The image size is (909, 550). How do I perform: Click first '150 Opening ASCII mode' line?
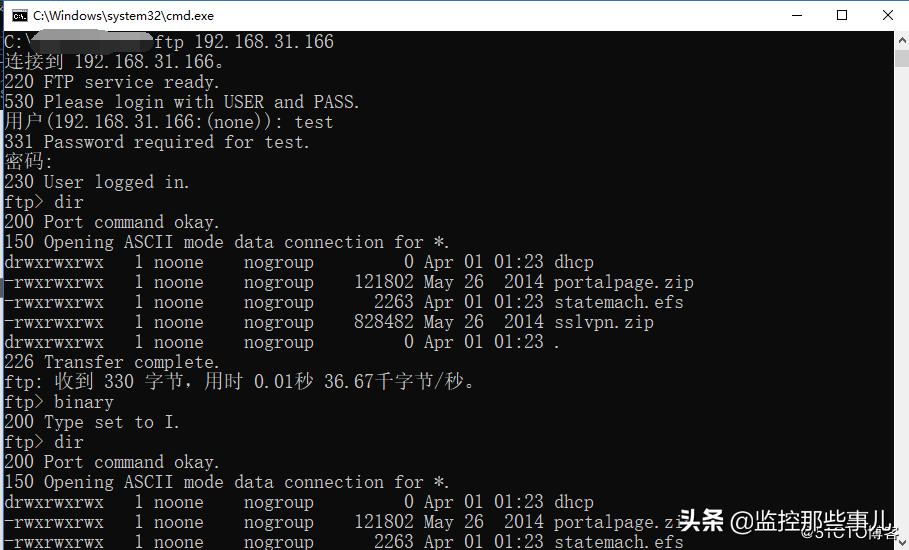click(x=227, y=242)
